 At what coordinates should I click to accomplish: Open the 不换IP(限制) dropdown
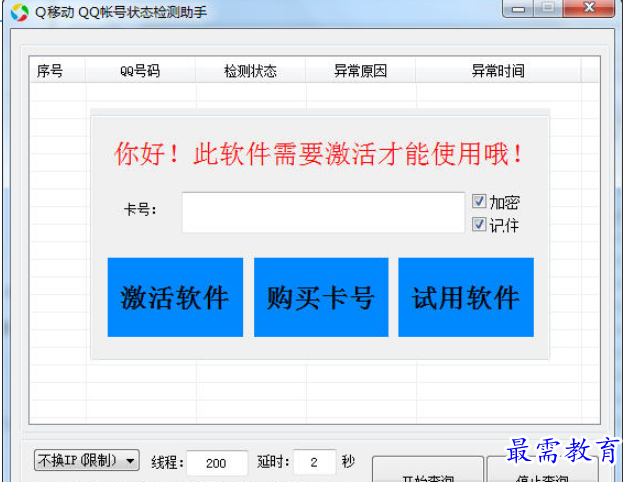(87, 460)
